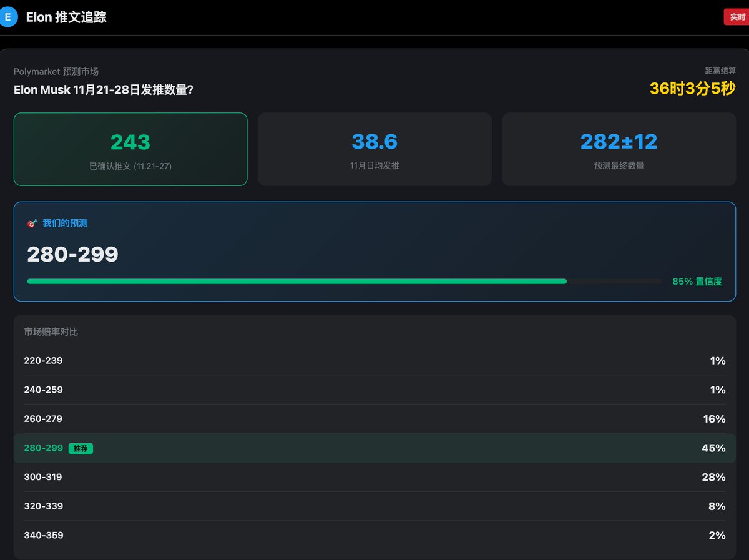
Task: Select the 300-319 odds row
Action: (x=374, y=477)
